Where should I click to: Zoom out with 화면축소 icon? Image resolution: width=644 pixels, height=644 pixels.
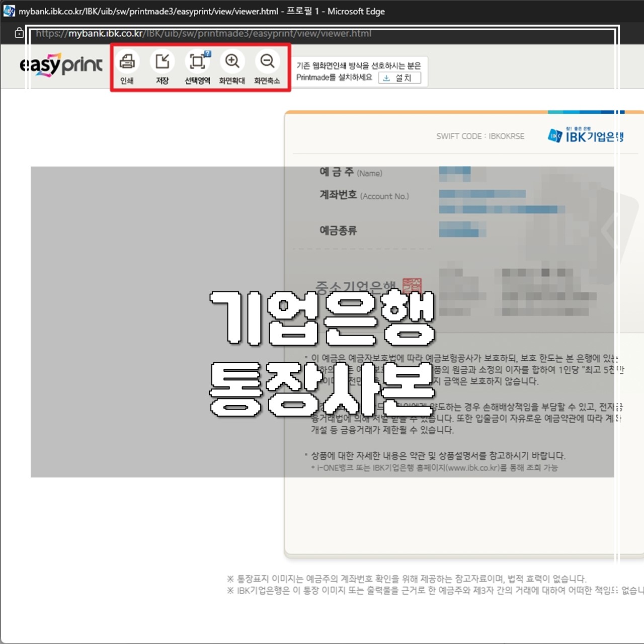pyautogui.click(x=267, y=61)
